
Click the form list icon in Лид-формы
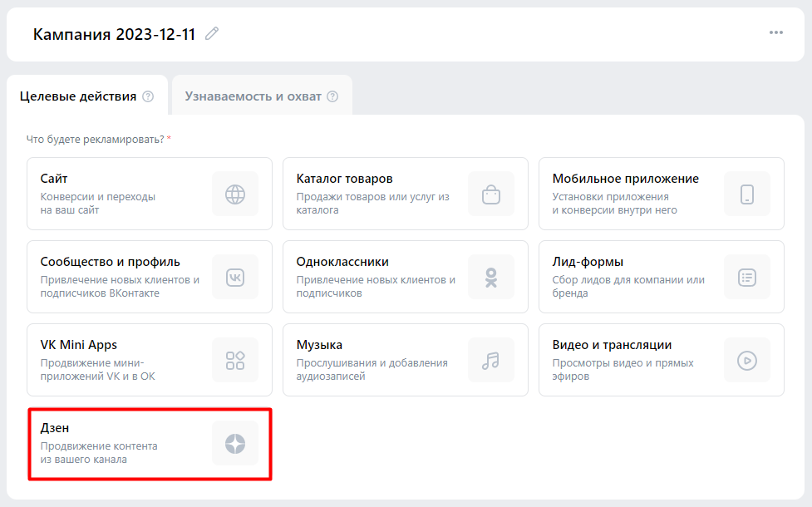click(746, 277)
